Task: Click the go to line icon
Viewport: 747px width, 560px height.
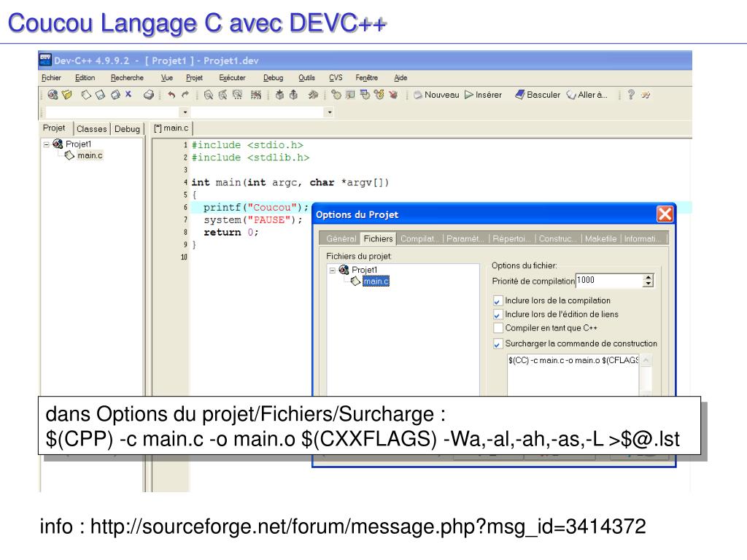Action: coord(256,95)
